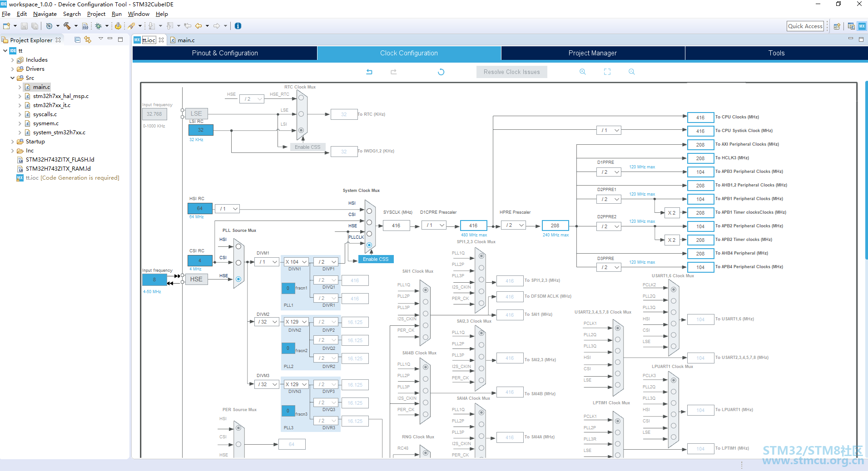Image resolution: width=868 pixels, height=471 pixels.
Task: Open the Navigate menu
Action: pos(45,14)
